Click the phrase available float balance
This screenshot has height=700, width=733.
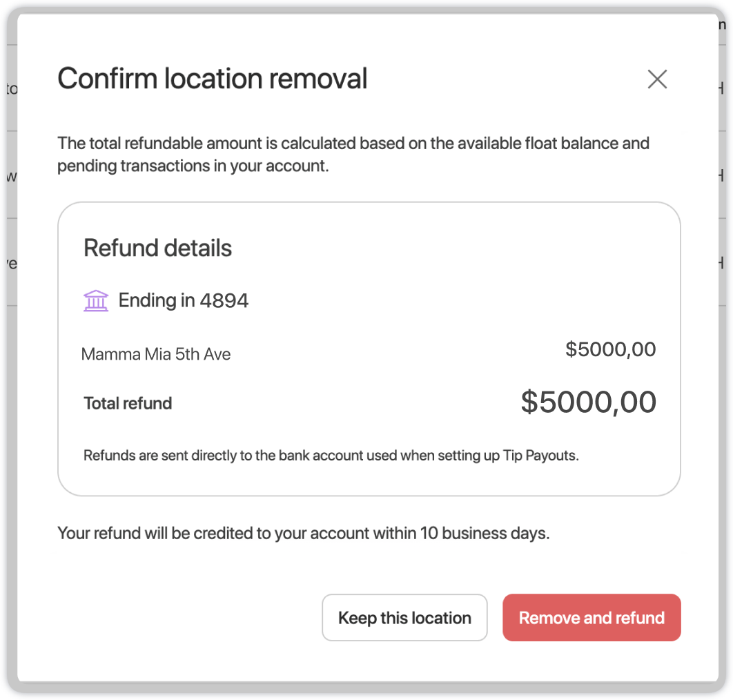pos(525,144)
